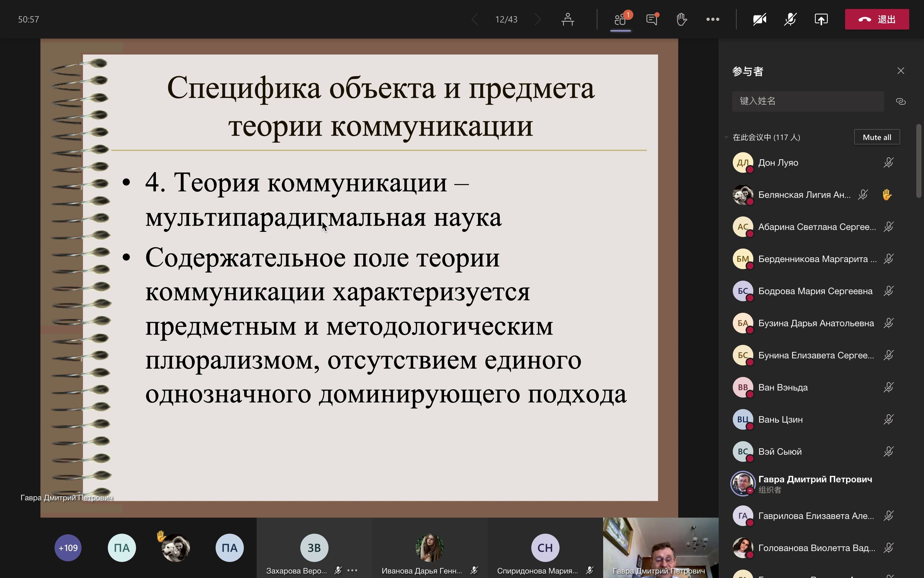The width and height of the screenshot is (924, 578).
Task: Click the shared slide presentation area
Action: 359,278
